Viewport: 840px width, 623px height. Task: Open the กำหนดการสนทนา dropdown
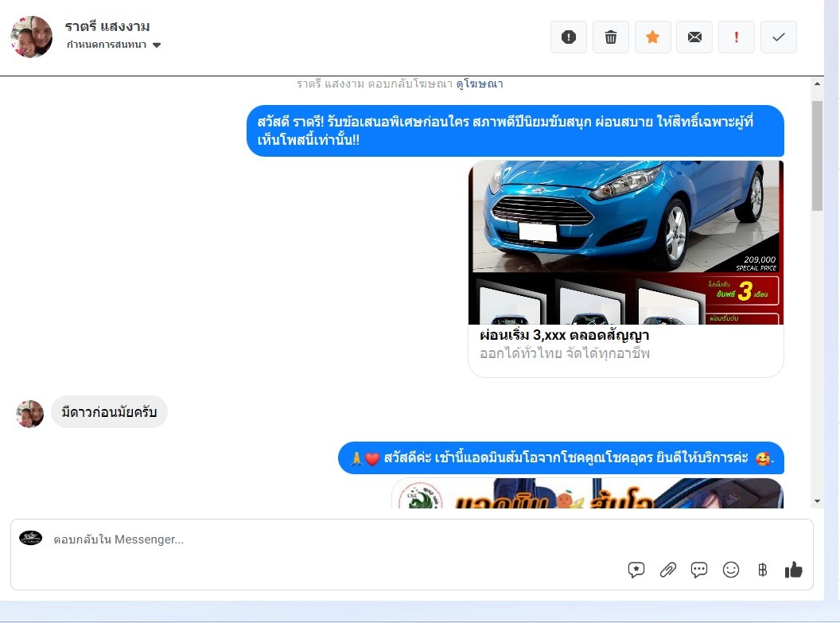click(114, 45)
